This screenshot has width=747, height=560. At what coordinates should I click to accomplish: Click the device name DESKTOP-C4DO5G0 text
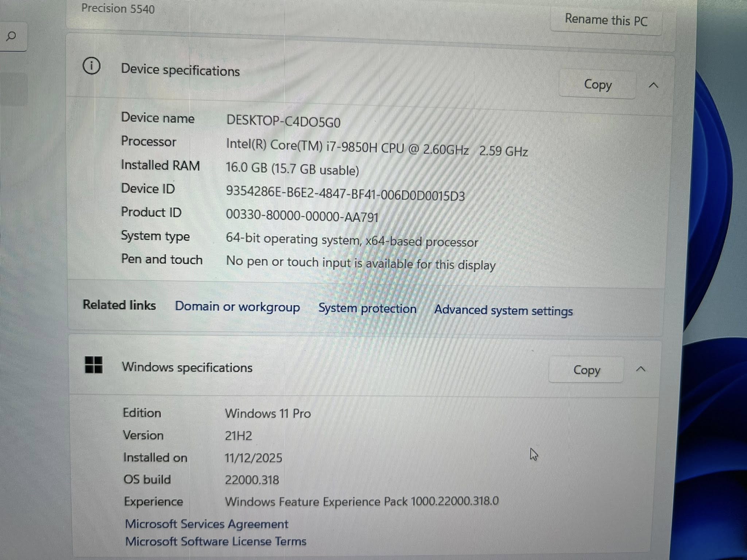click(x=283, y=121)
